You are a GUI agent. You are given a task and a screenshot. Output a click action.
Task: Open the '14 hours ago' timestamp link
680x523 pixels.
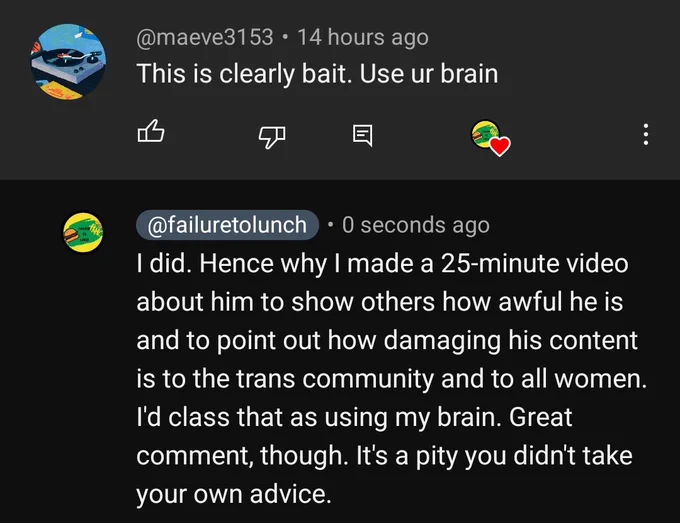363,37
